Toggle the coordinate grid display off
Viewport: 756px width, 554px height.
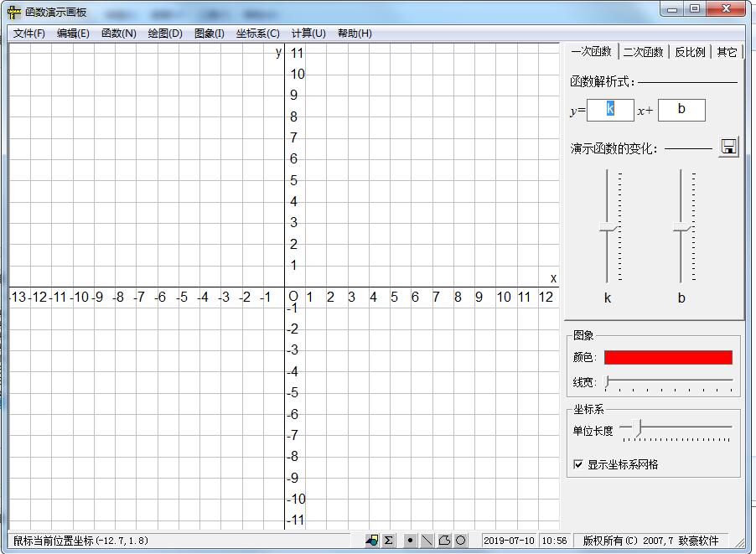coord(578,464)
